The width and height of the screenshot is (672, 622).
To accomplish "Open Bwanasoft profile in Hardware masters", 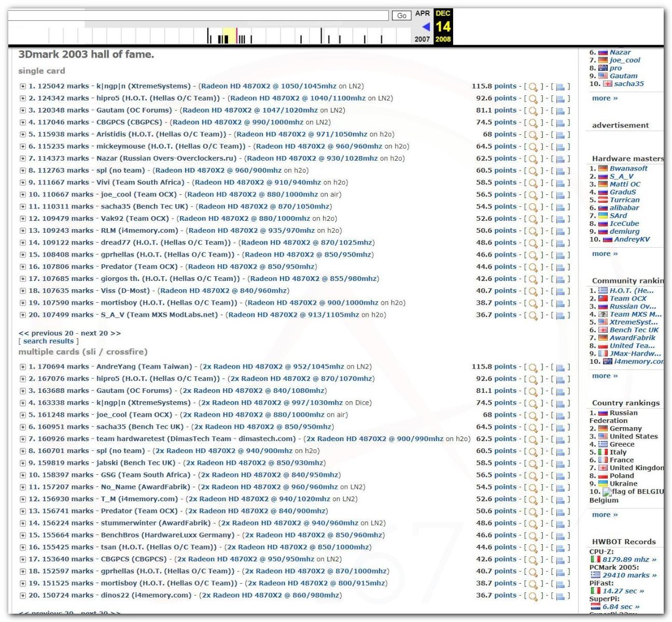I will 628,168.
